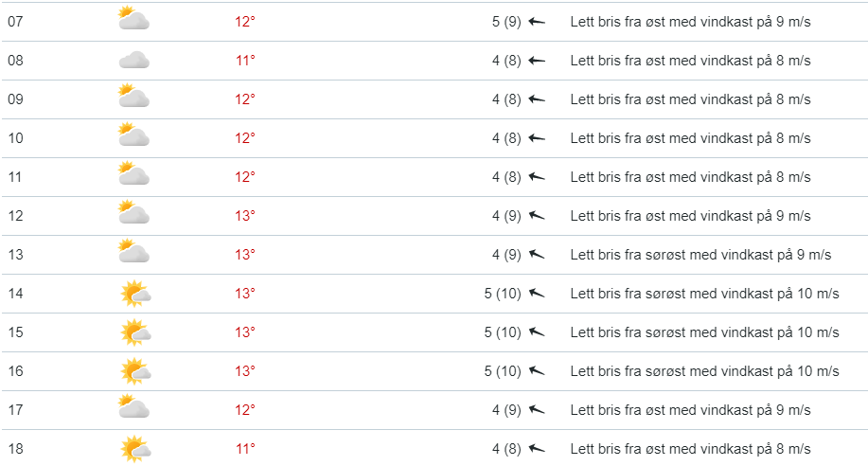Select the wind speed 4 (9) at hour 17
The width and height of the screenshot is (868, 466).
[506, 410]
